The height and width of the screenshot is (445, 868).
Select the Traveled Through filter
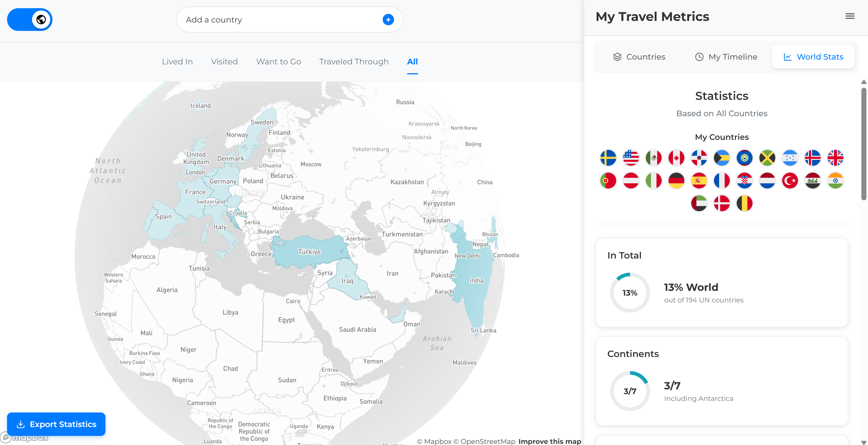coord(354,61)
